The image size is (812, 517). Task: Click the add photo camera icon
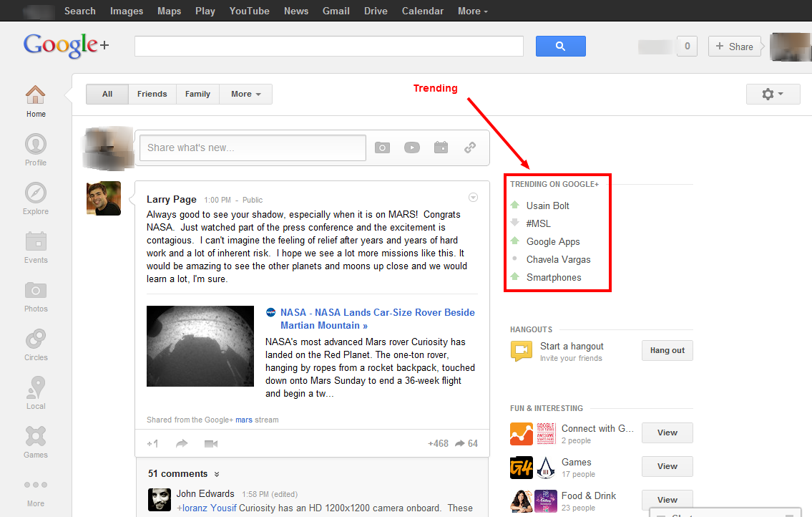click(383, 148)
